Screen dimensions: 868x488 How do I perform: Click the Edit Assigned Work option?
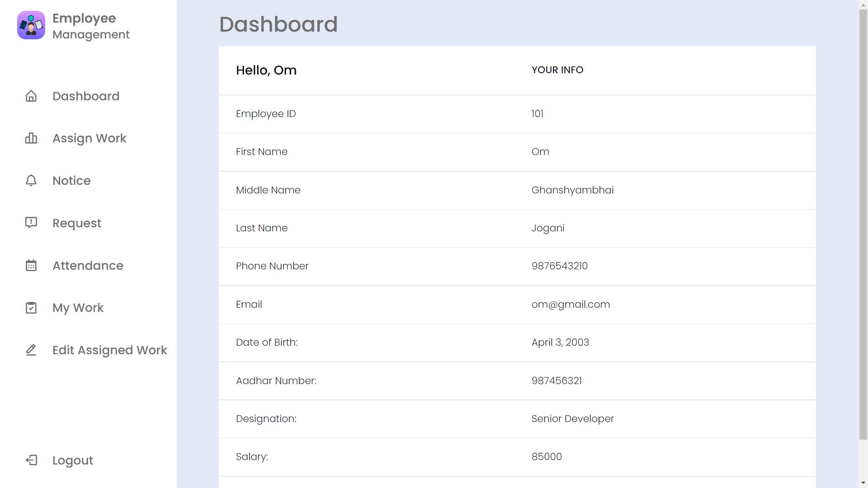tap(109, 350)
